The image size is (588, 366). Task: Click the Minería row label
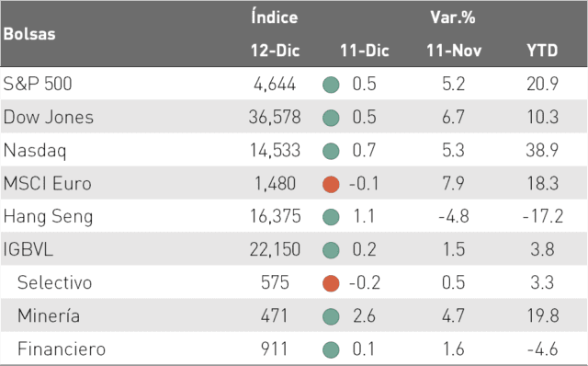click(49, 315)
